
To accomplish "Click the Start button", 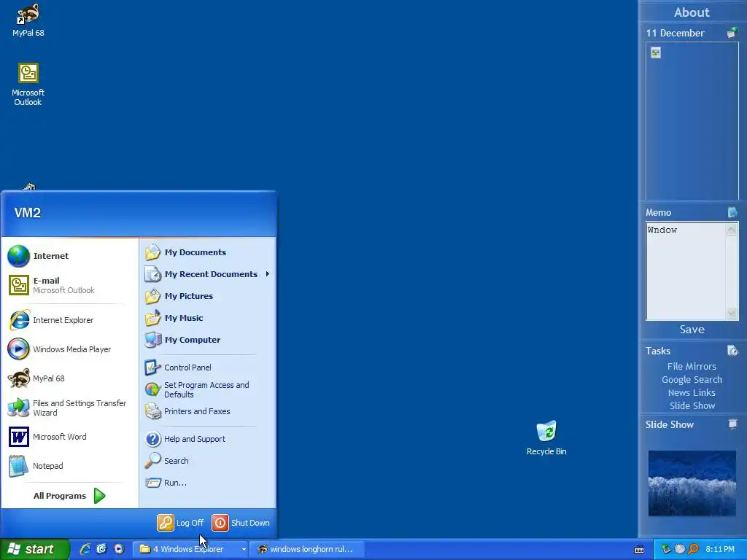I will (34, 549).
